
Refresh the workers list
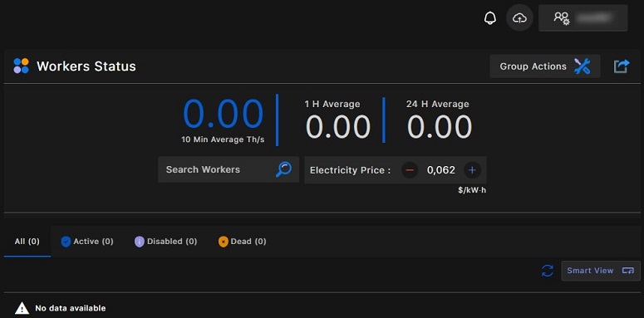548,271
